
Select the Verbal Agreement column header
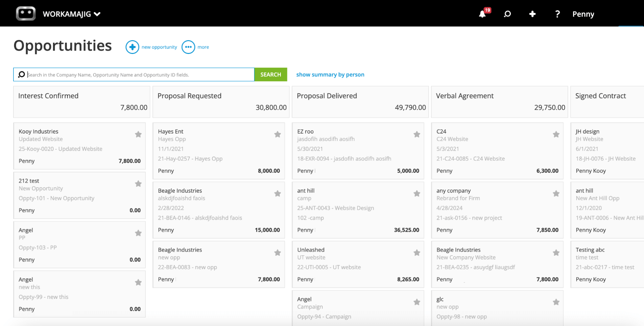(x=499, y=102)
